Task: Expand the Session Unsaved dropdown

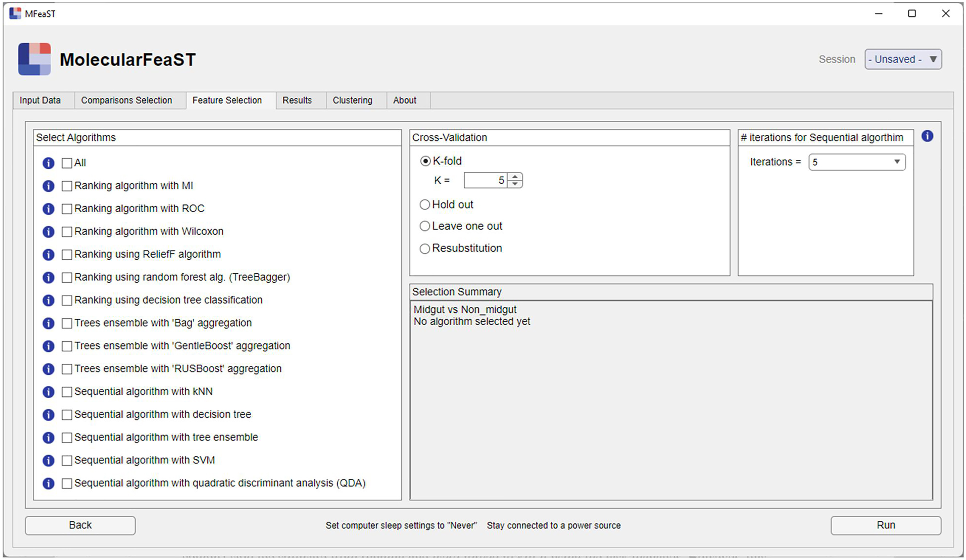Action: pos(903,59)
